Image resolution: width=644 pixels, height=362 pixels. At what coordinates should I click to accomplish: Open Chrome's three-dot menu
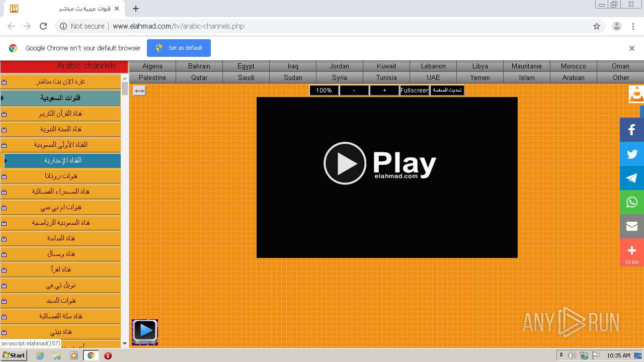click(633, 26)
